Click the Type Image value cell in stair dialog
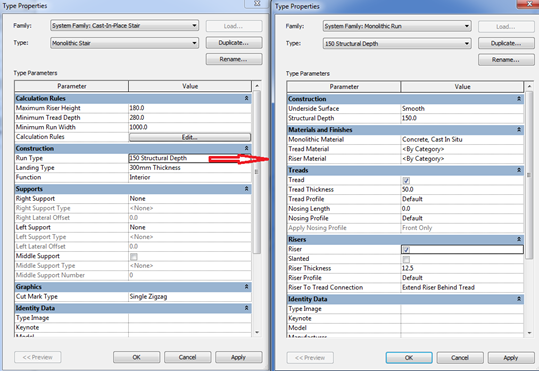Screen dimensions: 539x371 click(x=190, y=318)
